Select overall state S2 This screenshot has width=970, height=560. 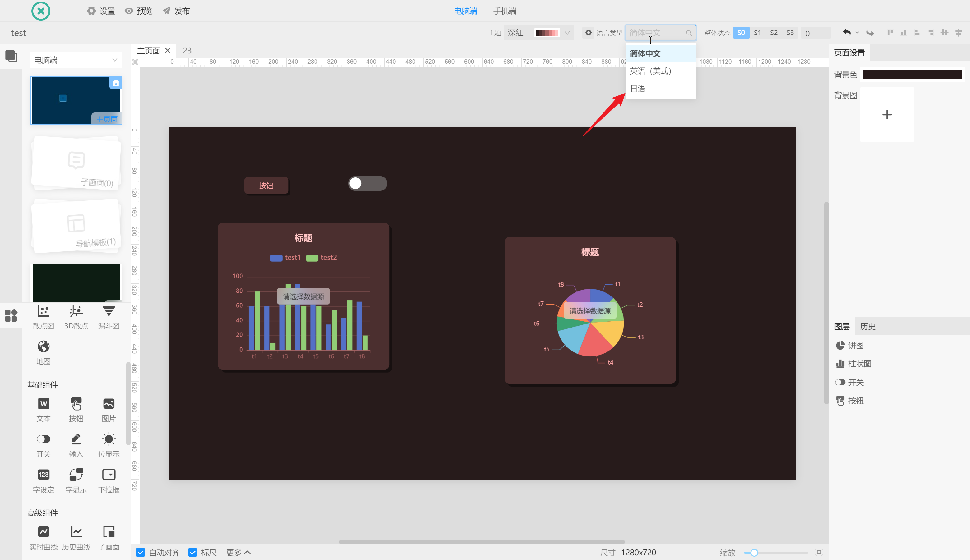tap(774, 33)
